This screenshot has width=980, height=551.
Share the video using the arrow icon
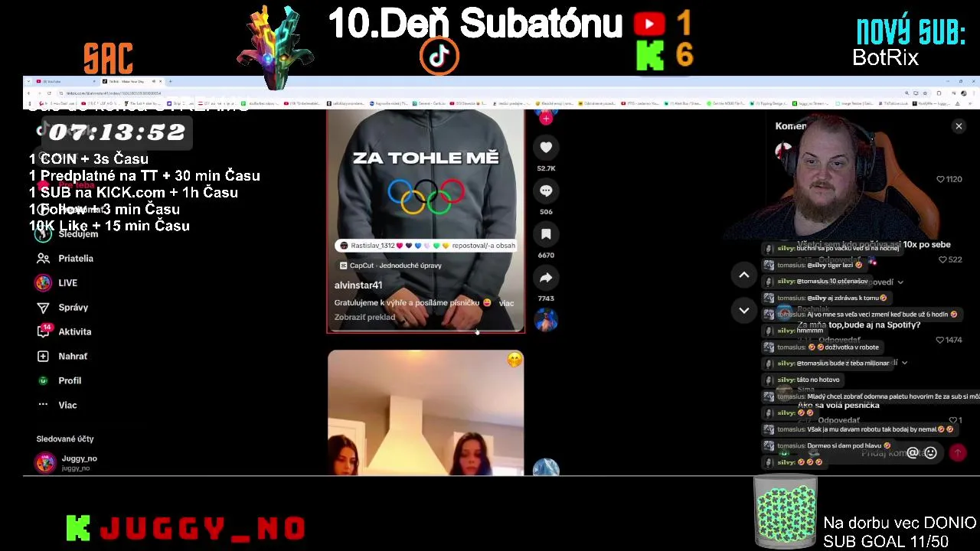click(x=546, y=278)
